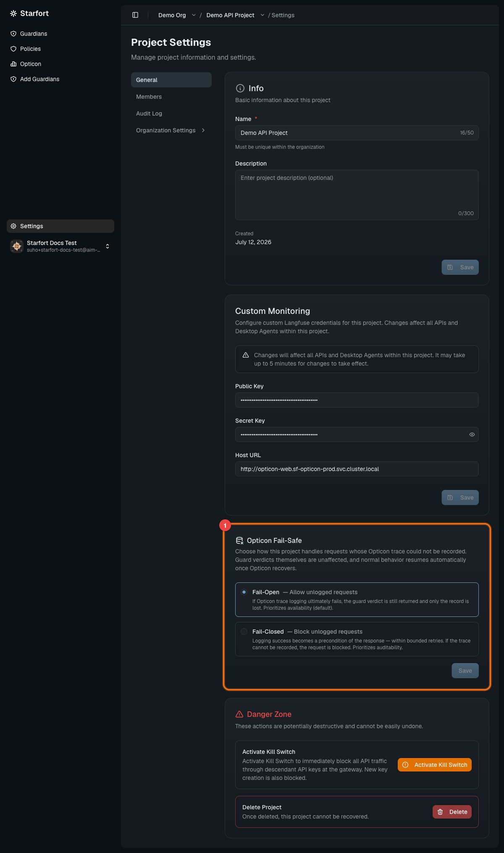This screenshot has width=504, height=853.
Task: Click the Activate Kill Switch button
Action: [x=435, y=765]
